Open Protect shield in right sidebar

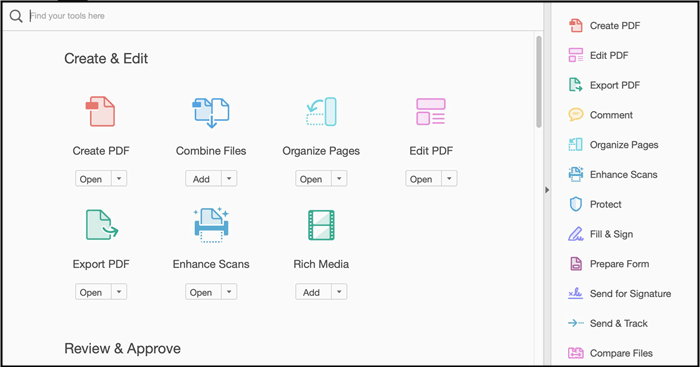click(x=576, y=204)
